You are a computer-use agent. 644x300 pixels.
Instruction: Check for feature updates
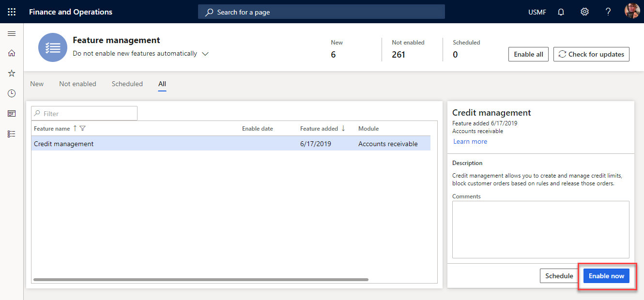tap(591, 54)
